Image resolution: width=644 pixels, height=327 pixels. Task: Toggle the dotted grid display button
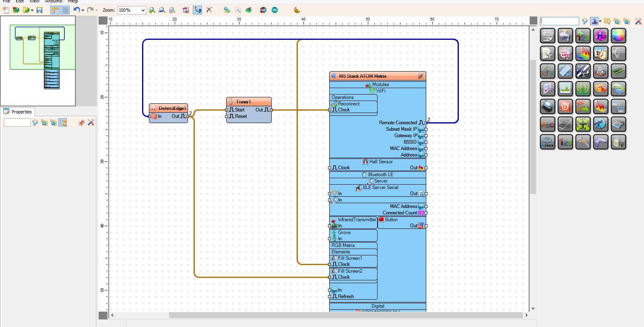pyautogui.click(x=65, y=10)
